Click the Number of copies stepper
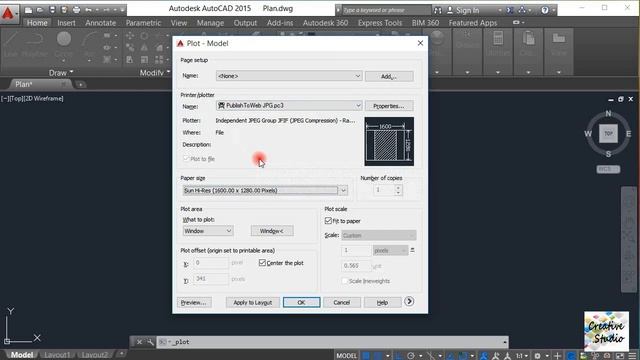Image resolution: width=640 pixels, height=360 pixels. pyautogui.click(x=398, y=190)
